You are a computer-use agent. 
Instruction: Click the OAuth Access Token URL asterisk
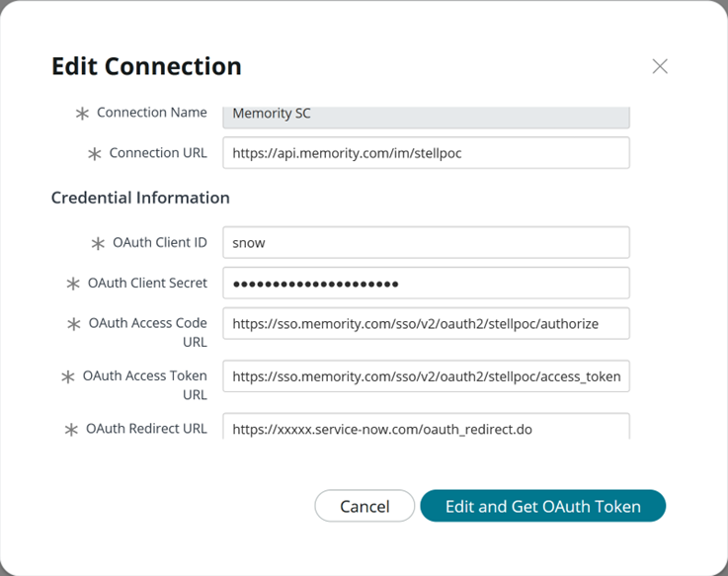tap(68, 376)
